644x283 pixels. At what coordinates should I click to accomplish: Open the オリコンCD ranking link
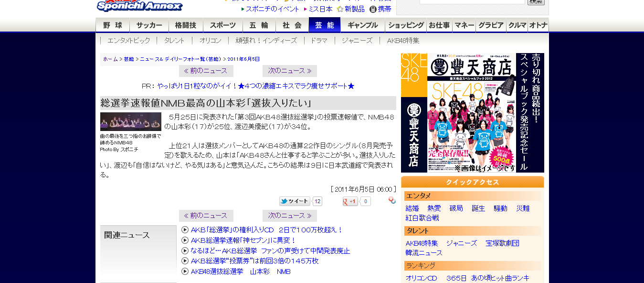422,278
